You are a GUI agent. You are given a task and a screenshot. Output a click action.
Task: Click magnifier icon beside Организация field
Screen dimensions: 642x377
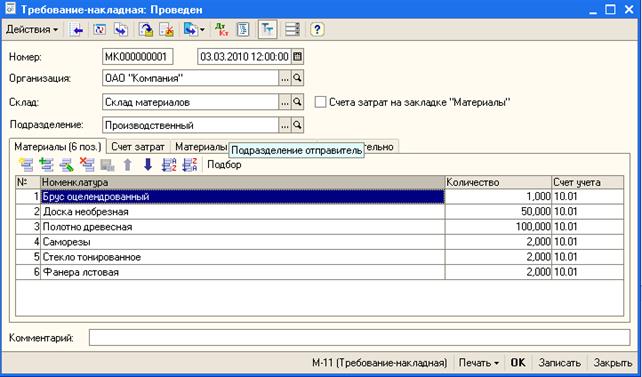298,78
